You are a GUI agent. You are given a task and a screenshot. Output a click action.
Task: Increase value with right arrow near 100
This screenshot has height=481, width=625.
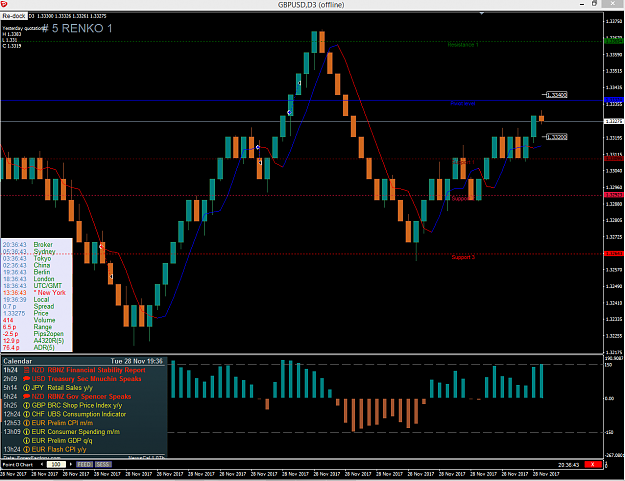click(x=71, y=464)
